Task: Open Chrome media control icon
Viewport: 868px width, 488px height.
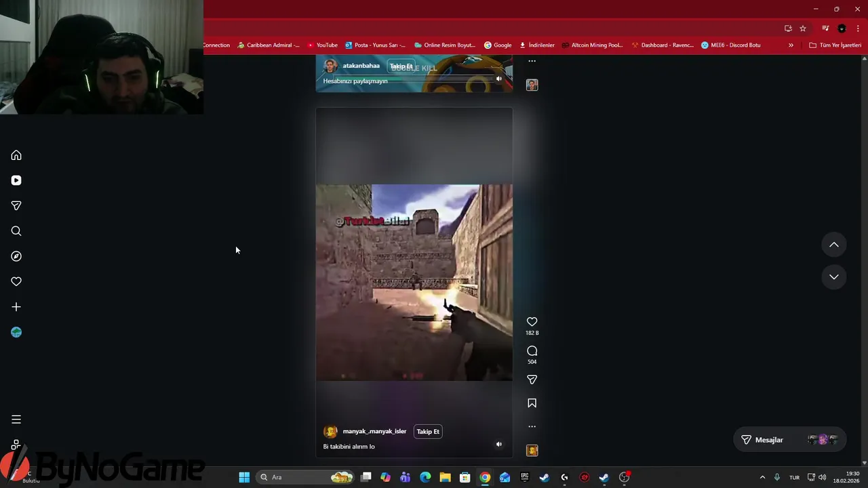Action: pyautogui.click(x=825, y=28)
